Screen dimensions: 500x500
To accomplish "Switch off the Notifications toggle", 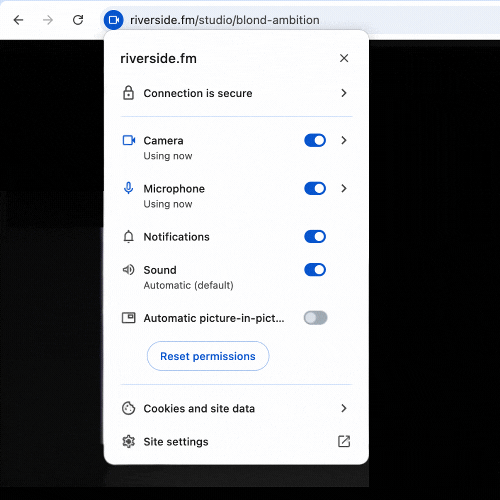I will click(315, 237).
